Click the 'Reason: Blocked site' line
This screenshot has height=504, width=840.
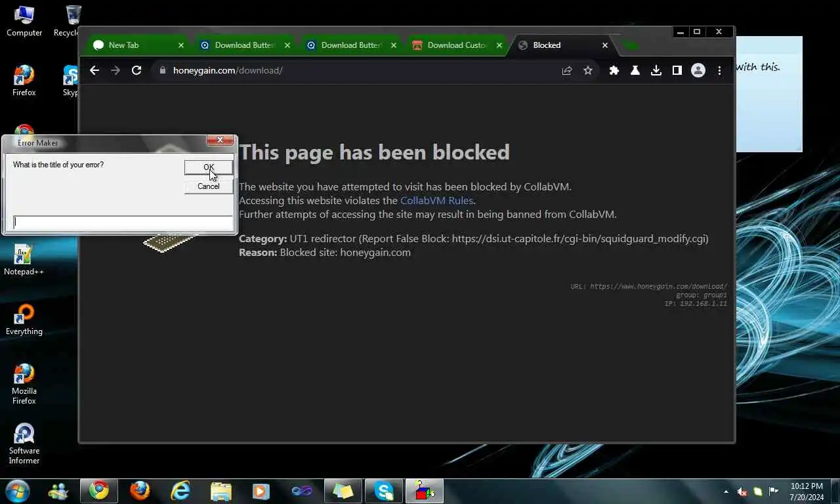(x=325, y=252)
